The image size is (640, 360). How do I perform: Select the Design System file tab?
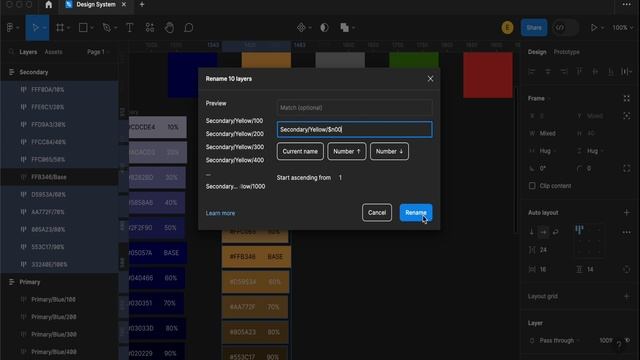(96, 4)
